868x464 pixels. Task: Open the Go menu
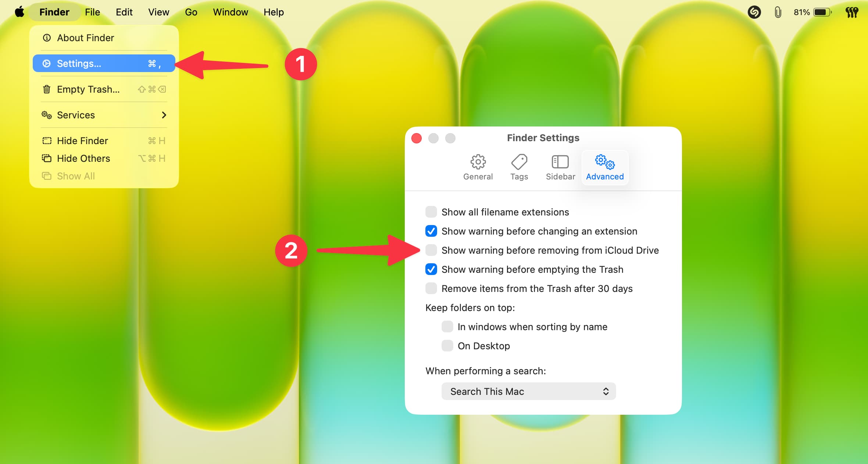(x=191, y=12)
